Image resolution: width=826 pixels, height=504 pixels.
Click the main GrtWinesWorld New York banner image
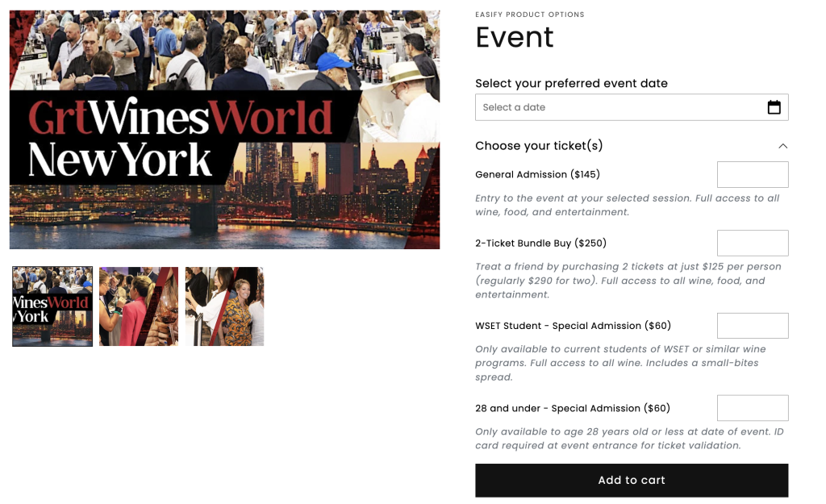point(224,130)
